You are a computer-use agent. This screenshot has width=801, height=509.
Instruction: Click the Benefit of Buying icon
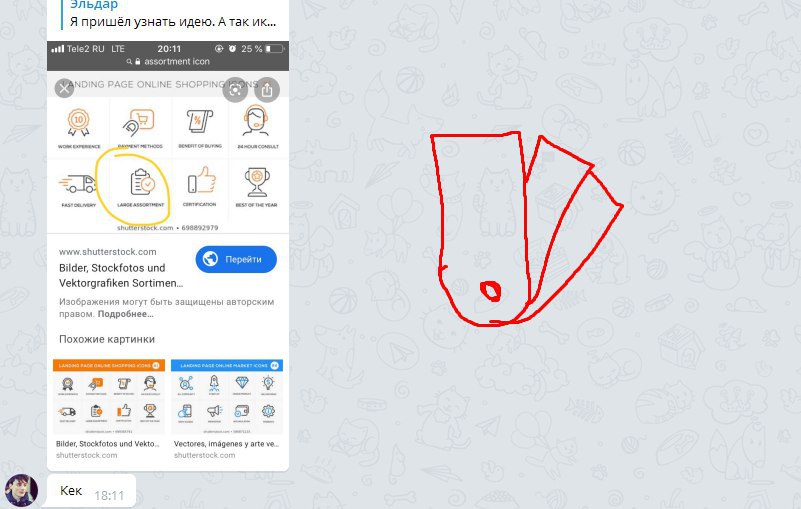pyautogui.click(x=200, y=122)
